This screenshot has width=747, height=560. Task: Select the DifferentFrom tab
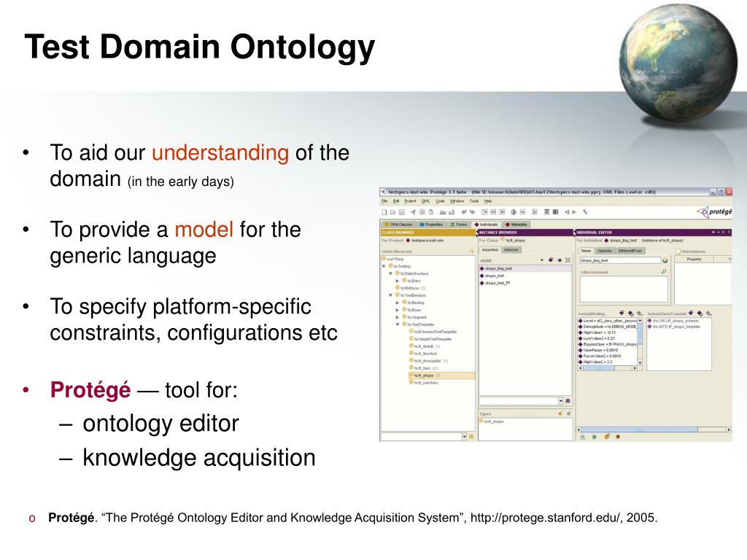coord(630,251)
